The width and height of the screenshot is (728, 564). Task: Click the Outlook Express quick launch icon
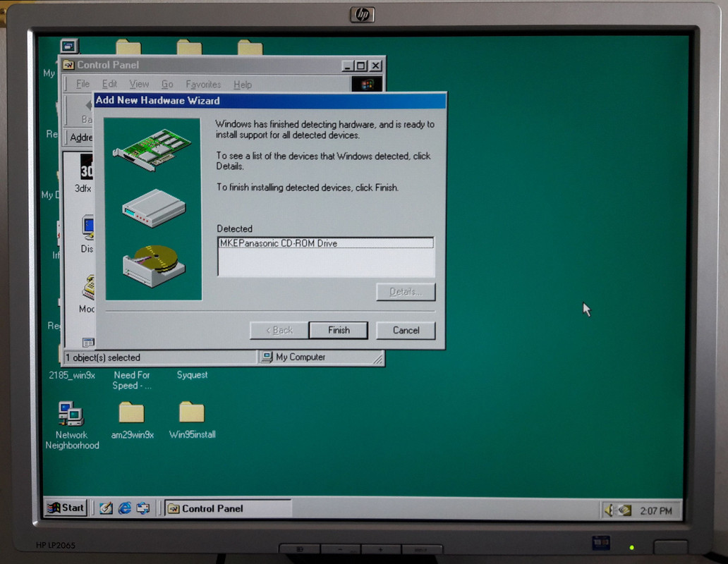click(x=143, y=508)
